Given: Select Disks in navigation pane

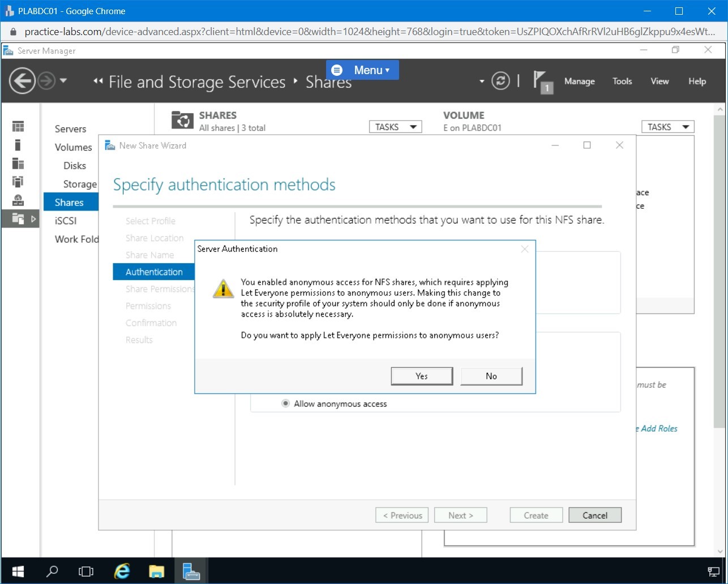Looking at the screenshot, I should point(75,166).
